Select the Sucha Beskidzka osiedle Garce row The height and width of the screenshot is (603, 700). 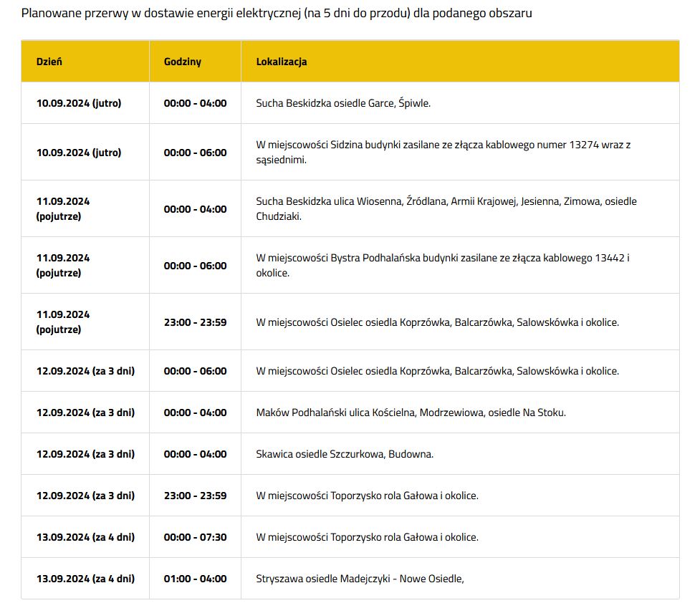tap(350, 103)
